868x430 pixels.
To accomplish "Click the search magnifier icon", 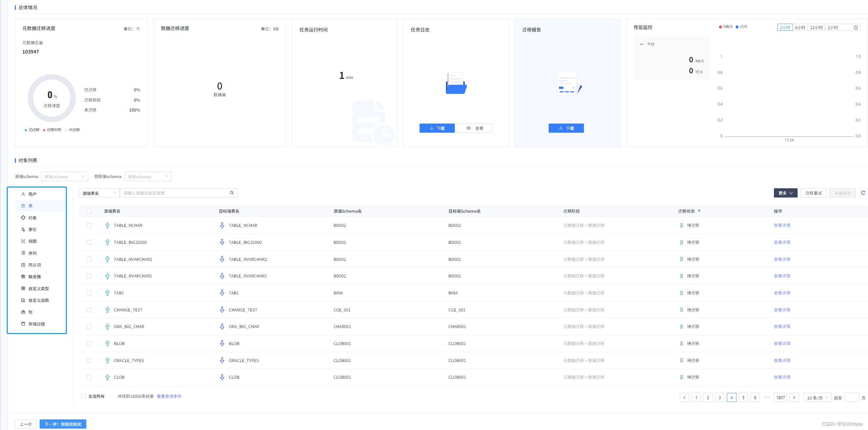I will click(x=232, y=193).
